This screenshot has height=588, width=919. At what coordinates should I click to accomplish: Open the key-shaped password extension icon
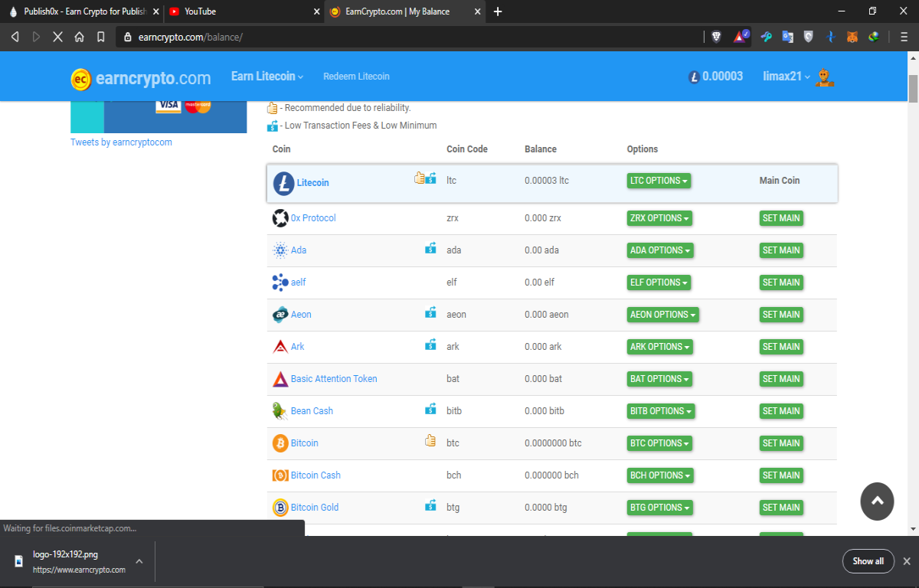tap(767, 36)
